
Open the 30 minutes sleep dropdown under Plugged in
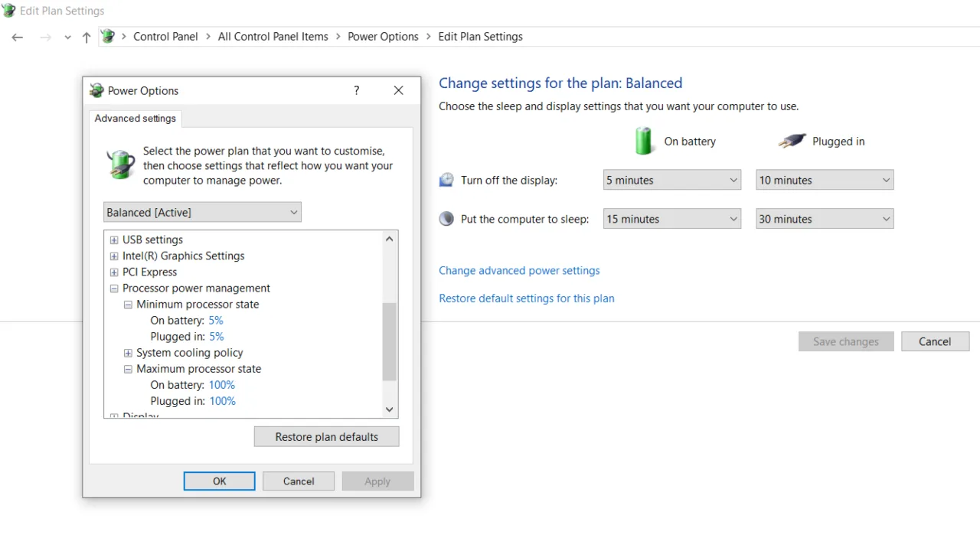click(x=824, y=219)
